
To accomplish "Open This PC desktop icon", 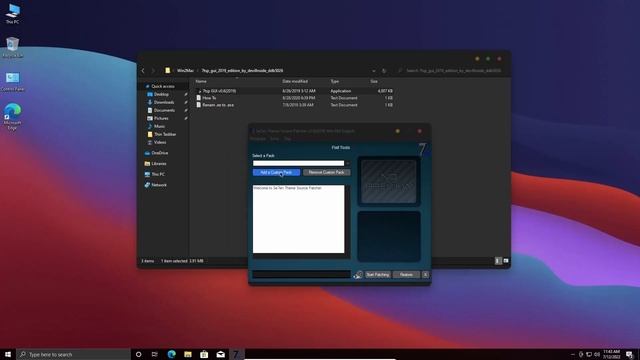I will click(x=12, y=13).
